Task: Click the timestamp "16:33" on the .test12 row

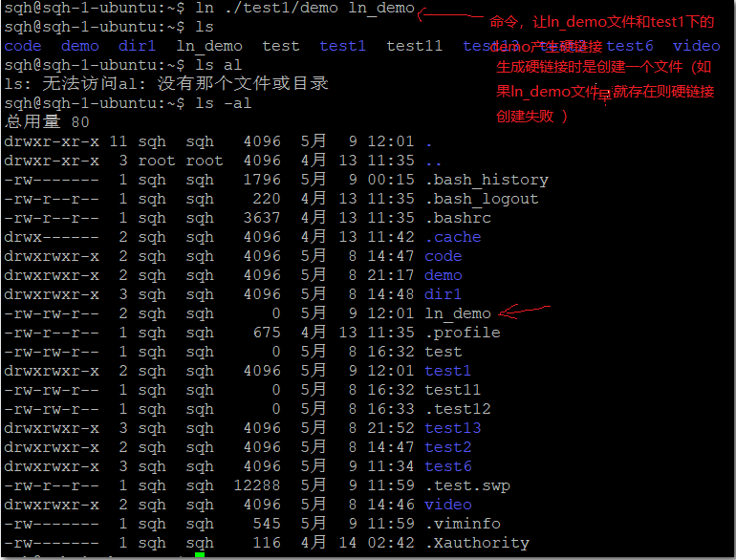Action: coord(391,409)
